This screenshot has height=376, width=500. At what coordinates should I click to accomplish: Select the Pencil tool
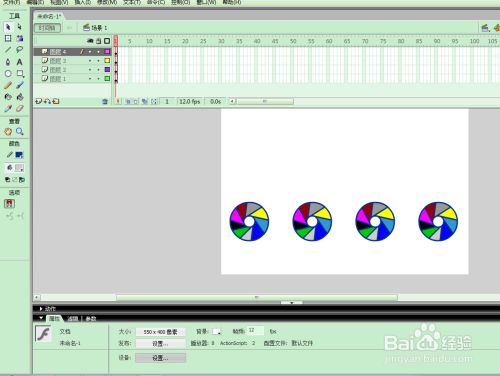(8, 85)
